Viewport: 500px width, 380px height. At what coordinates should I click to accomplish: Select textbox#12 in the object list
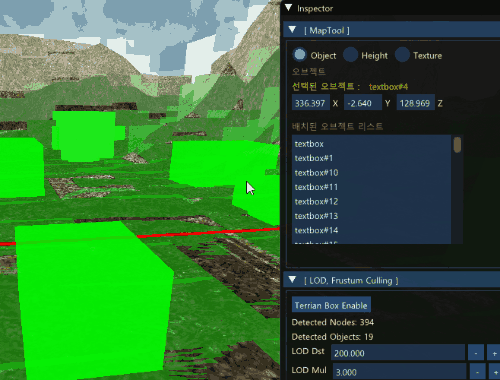372,201
